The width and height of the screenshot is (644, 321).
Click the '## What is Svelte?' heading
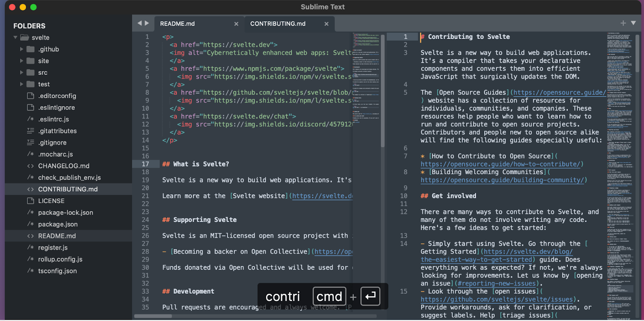[x=196, y=164]
